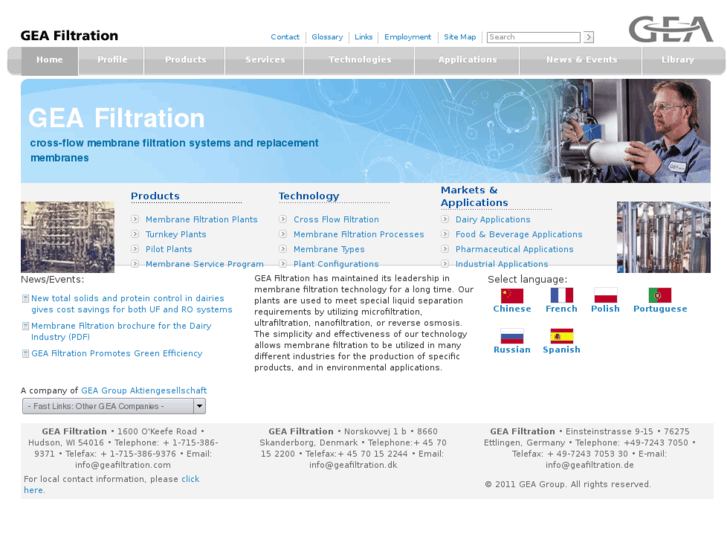The image size is (727, 545).
Task: Click arrow bullet beside Membrane Types
Action: click(x=283, y=249)
